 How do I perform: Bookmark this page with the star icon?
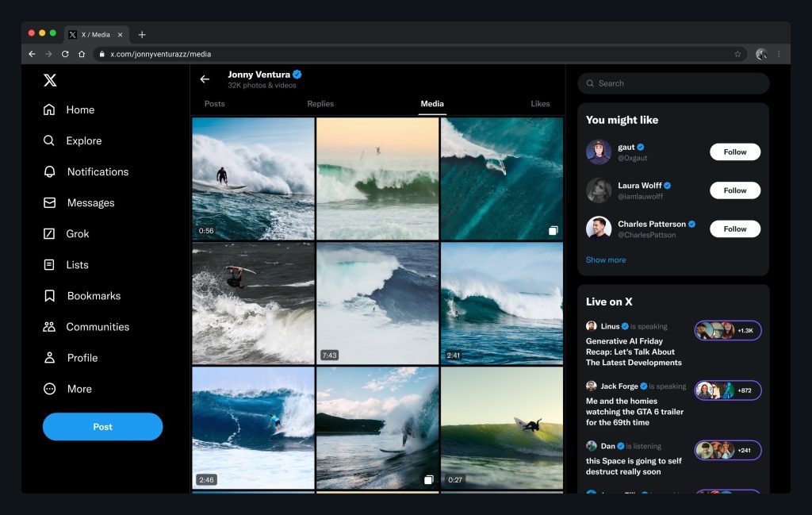737,54
